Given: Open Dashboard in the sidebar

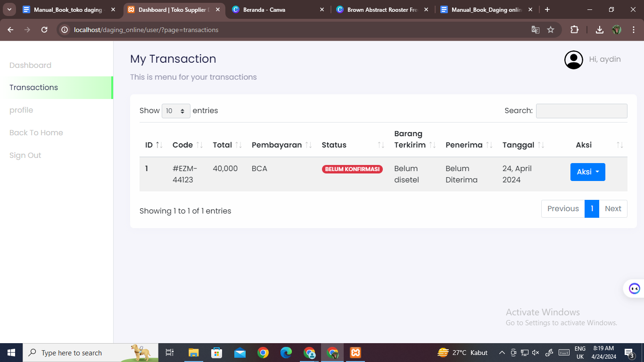Looking at the screenshot, I should click(30, 65).
